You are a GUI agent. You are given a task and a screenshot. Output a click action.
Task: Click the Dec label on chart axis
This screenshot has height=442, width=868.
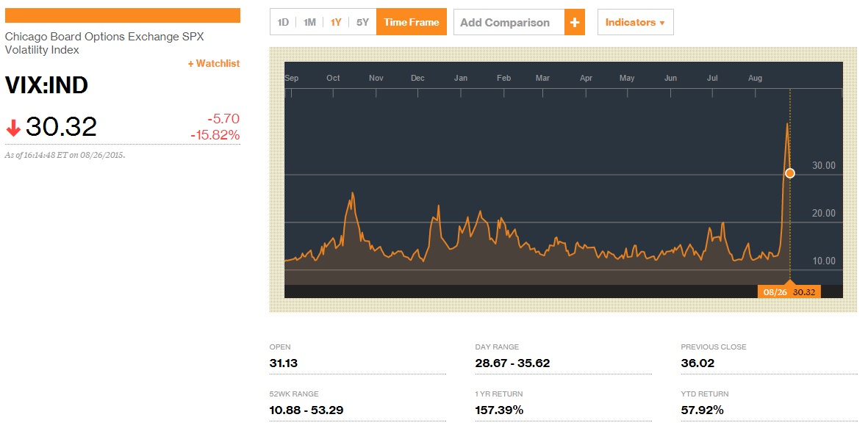[417, 78]
